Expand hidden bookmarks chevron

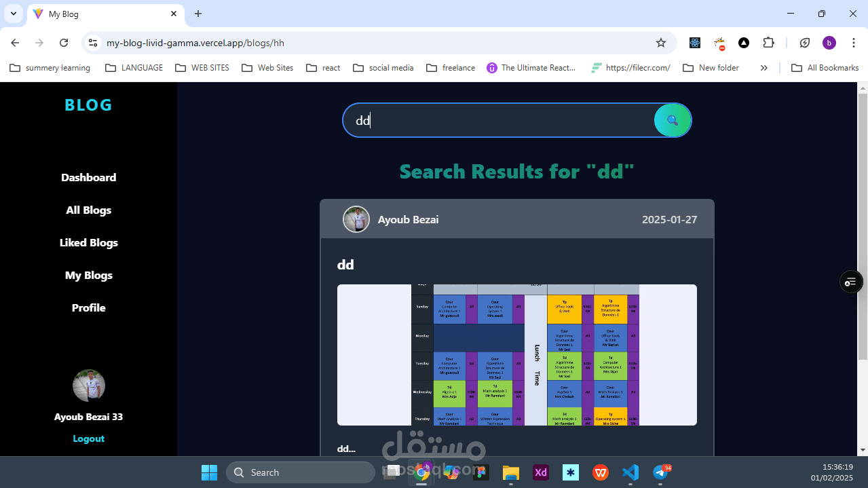(763, 68)
